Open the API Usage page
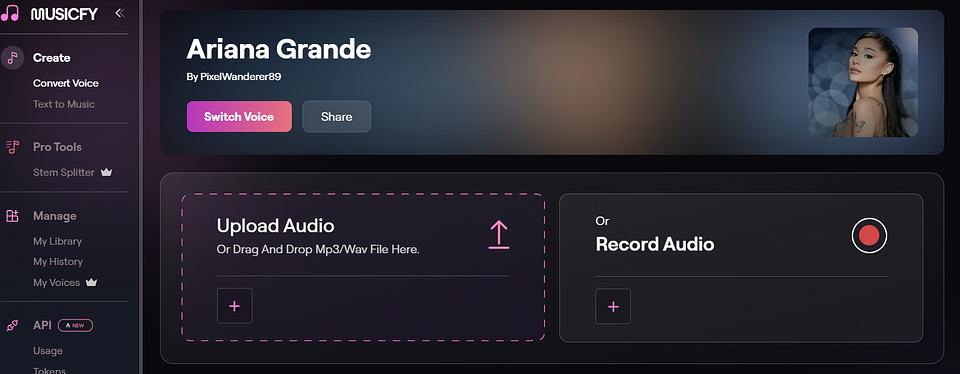The width and height of the screenshot is (960, 374). click(x=48, y=351)
